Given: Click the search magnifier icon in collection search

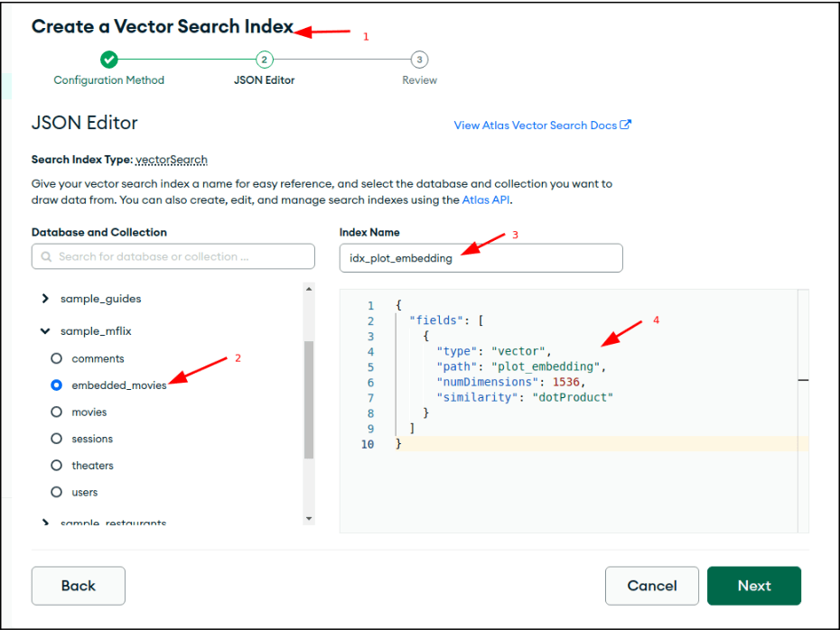Looking at the screenshot, I should coord(45,256).
